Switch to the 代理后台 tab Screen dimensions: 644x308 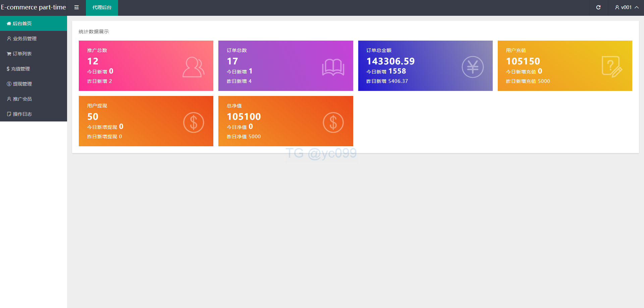[x=102, y=7]
